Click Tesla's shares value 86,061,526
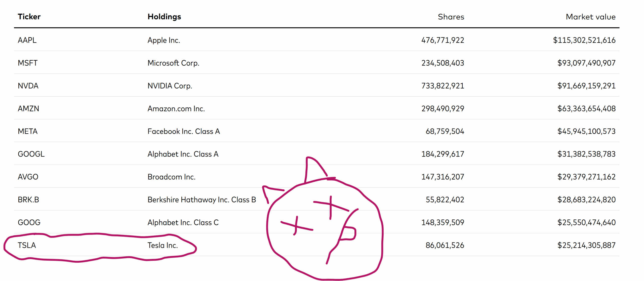Screen dimensions: 644x281 [x=445, y=245]
